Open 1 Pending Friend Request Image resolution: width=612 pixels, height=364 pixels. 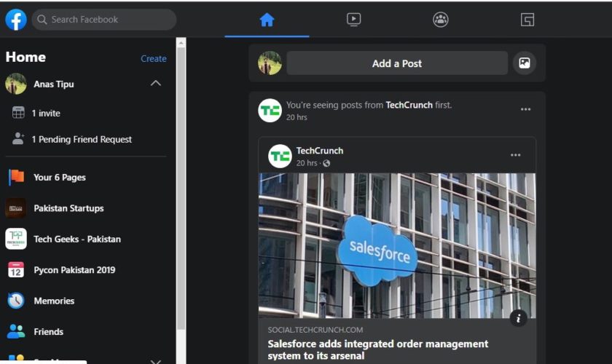pyautogui.click(x=82, y=139)
